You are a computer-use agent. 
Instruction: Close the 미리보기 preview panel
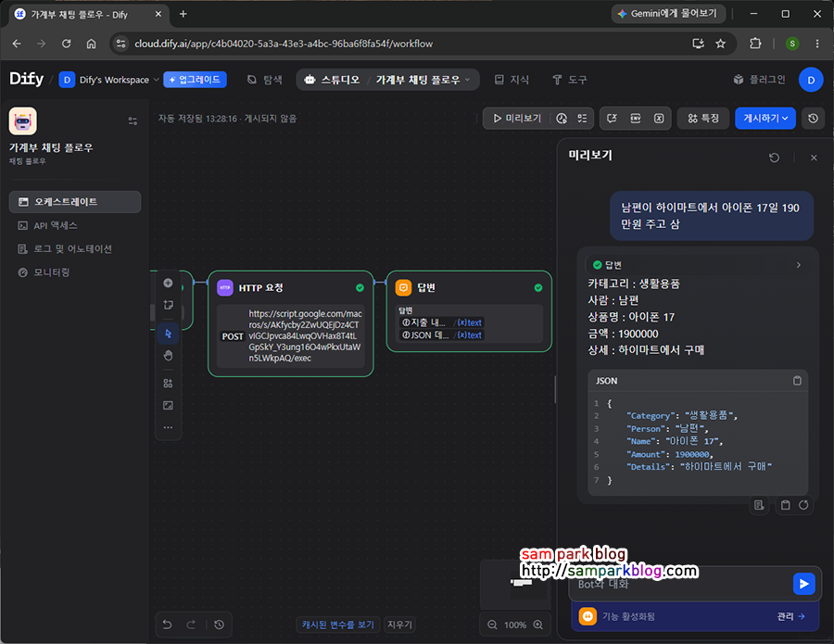point(814,158)
